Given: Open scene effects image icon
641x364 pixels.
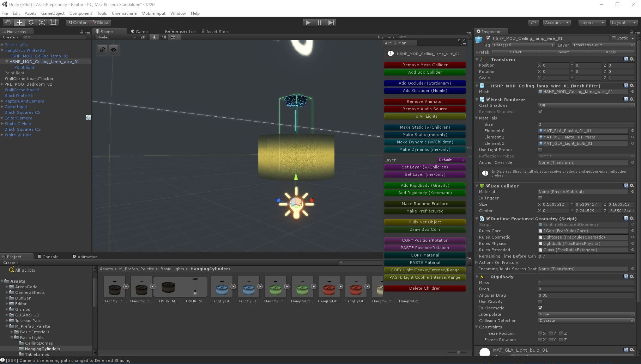Looking at the screenshot, I should point(173,37).
